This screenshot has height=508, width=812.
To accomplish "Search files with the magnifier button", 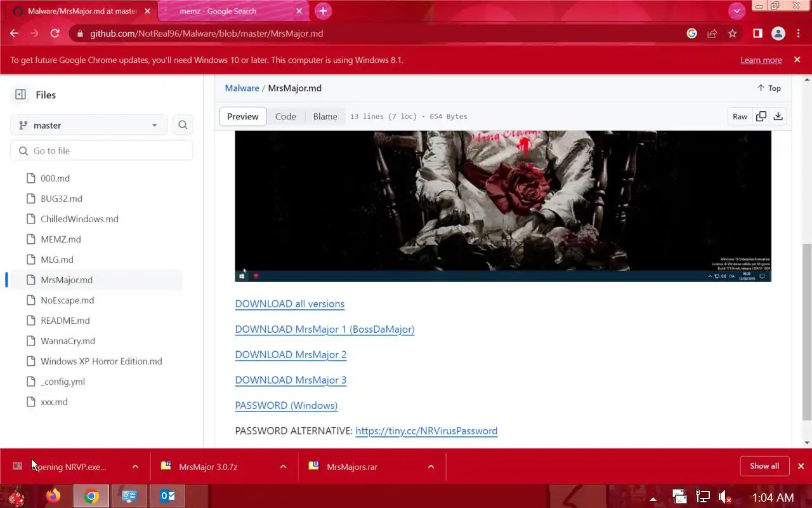I will click(183, 125).
